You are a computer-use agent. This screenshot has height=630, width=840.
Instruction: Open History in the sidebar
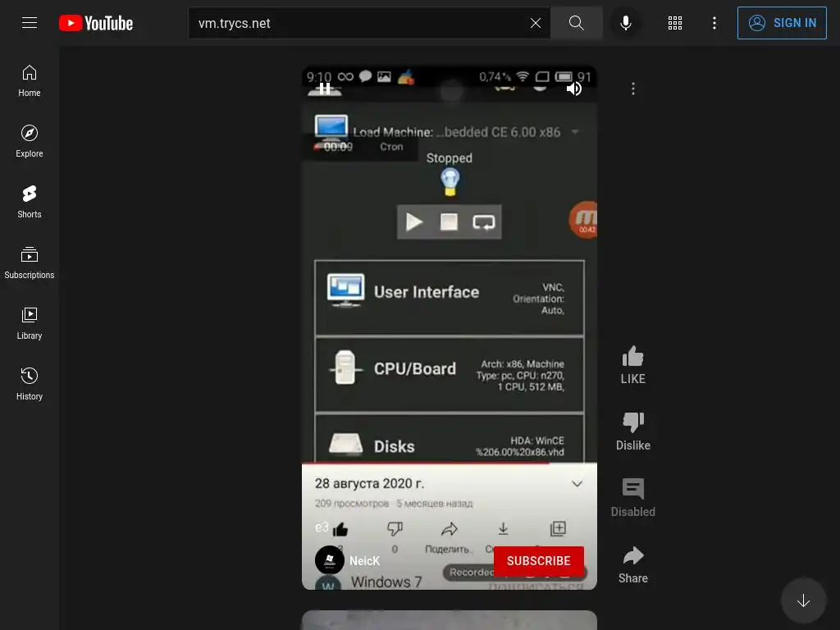point(30,384)
